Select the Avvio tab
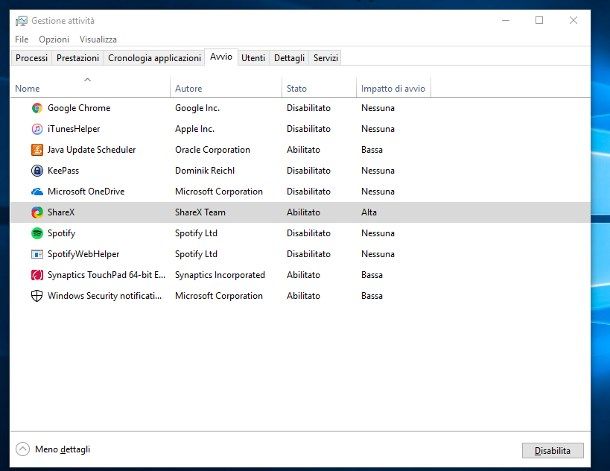 (221, 57)
